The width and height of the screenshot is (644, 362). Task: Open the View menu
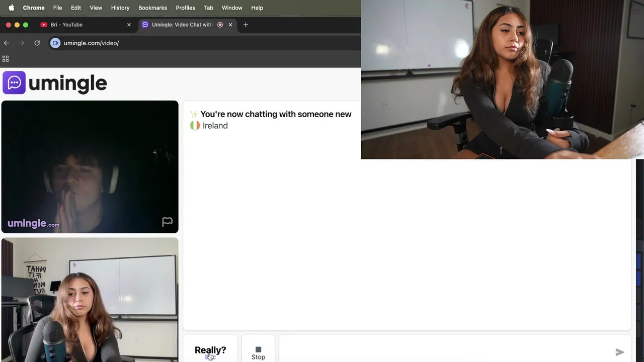[96, 8]
